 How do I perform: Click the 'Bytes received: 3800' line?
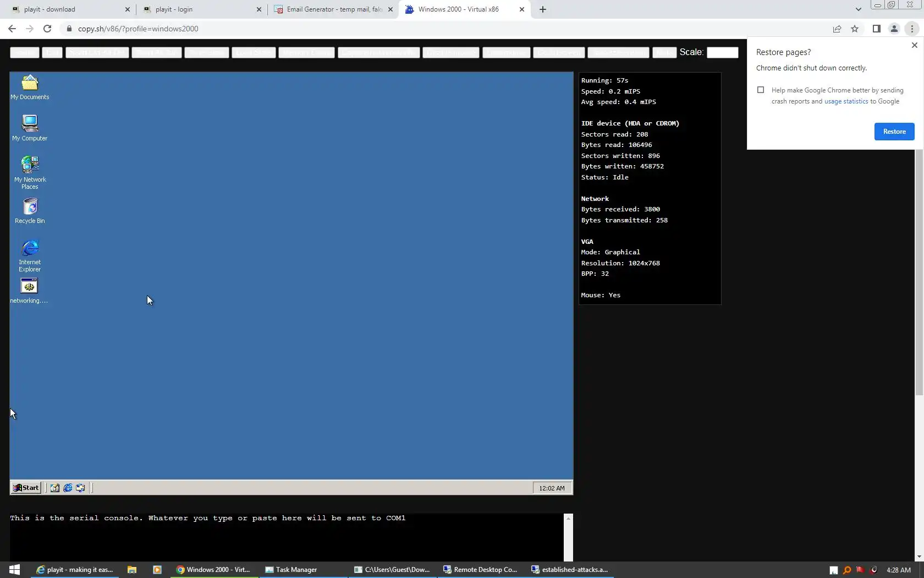click(620, 209)
